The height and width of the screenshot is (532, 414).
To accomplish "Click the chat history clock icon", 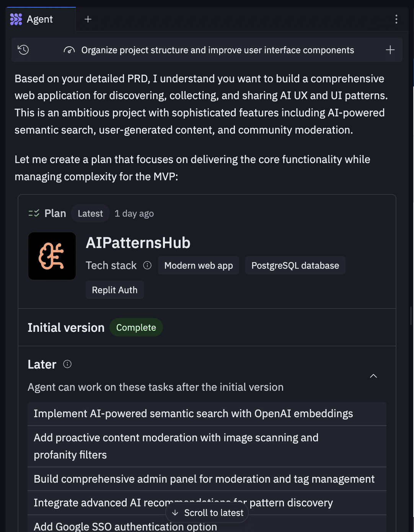I will pos(23,50).
